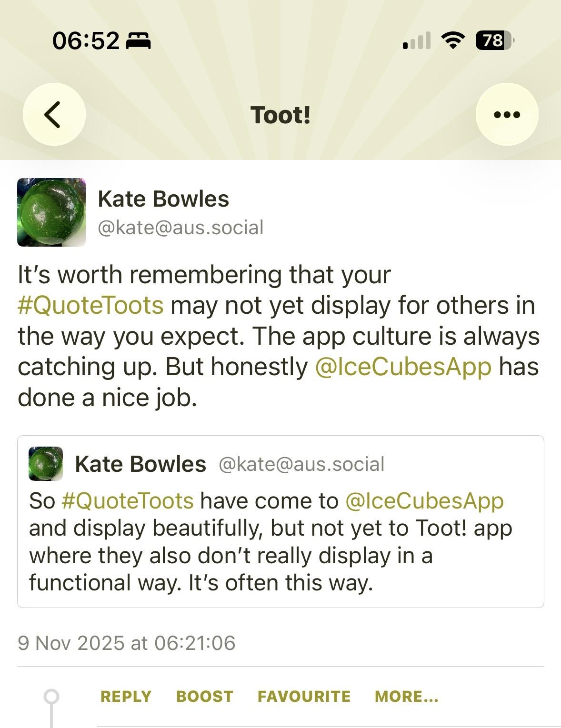Tap the small avatar in quoted toot

pos(46,463)
